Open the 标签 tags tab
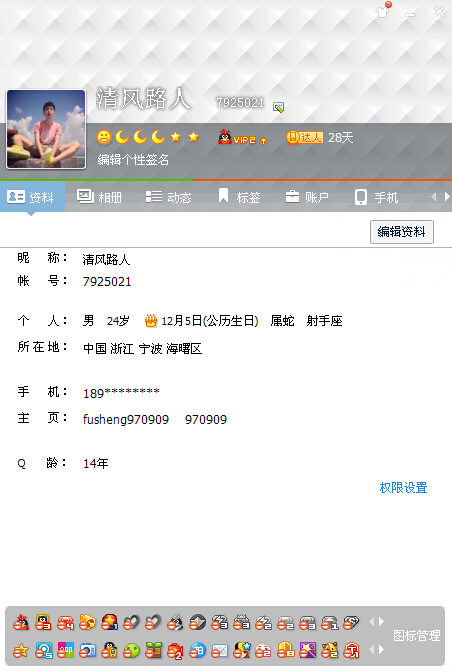The height and width of the screenshot is (672, 452). [x=239, y=197]
